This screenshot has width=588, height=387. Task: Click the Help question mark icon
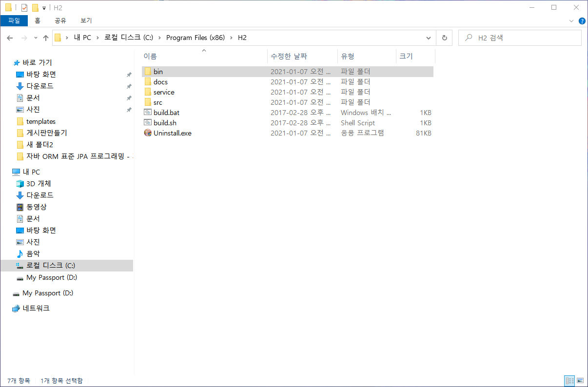click(x=582, y=21)
